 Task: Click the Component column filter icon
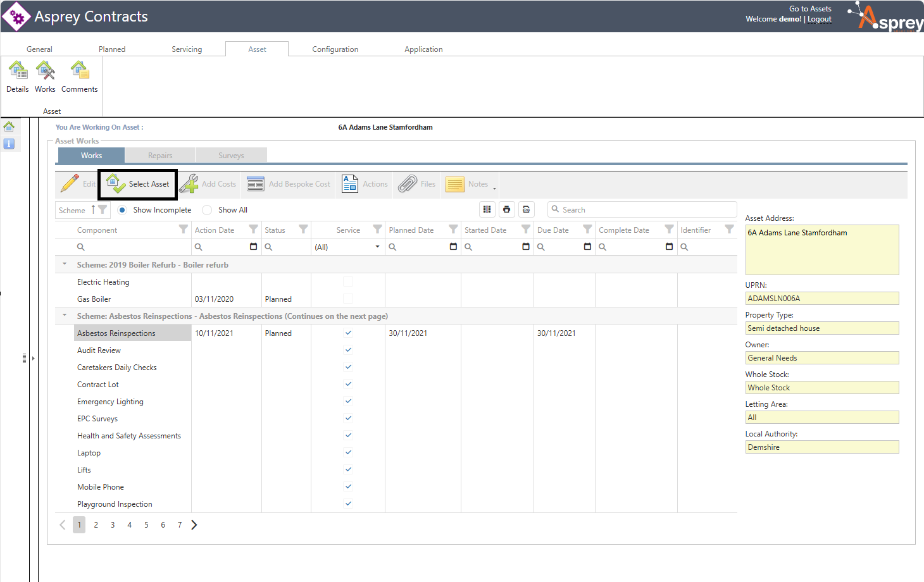click(x=184, y=230)
